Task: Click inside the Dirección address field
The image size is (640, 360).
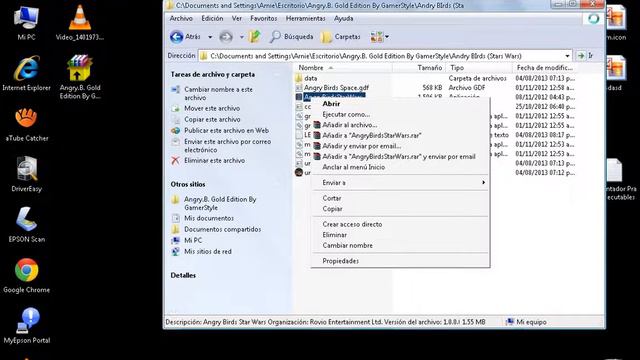Action: tap(384, 56)
